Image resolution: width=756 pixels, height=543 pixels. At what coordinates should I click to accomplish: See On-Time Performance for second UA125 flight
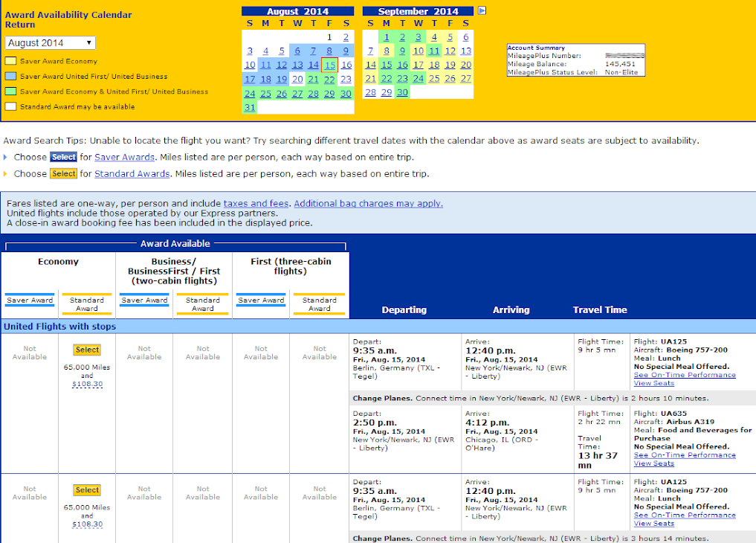click(685, 515)
